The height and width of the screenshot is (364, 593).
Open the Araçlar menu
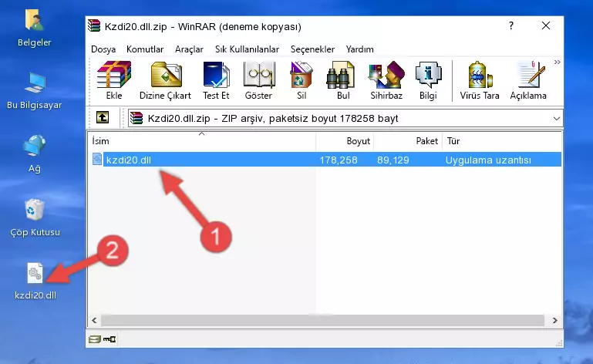[x=189, y=49]
